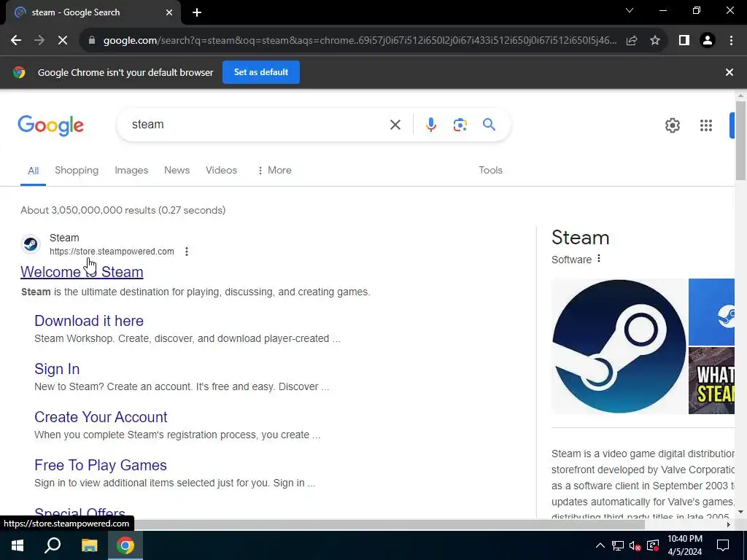Open Google quick settings gear
747x560 pixels.
click(672, 125)
